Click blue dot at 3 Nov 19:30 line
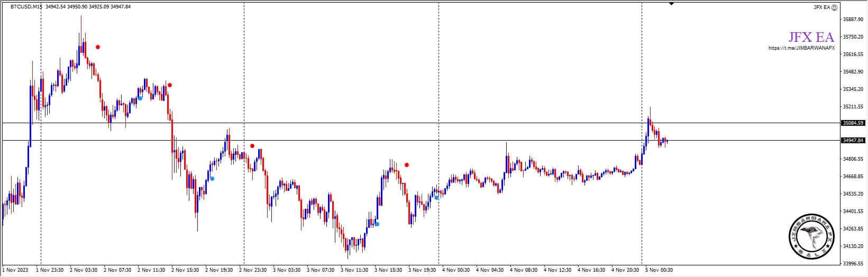The height and width of the screenshot is (277, 868). pyautogui.click(x=437, y=197)
